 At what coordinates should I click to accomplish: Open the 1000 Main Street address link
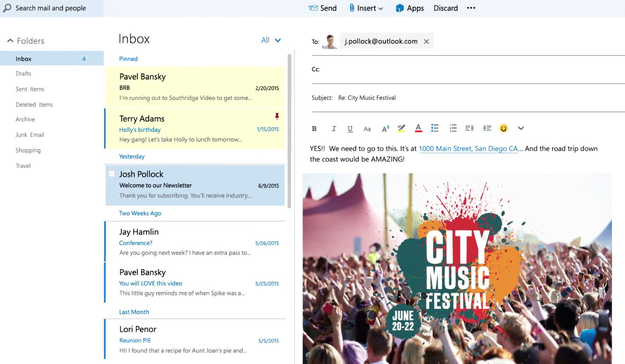click(468, 149)
